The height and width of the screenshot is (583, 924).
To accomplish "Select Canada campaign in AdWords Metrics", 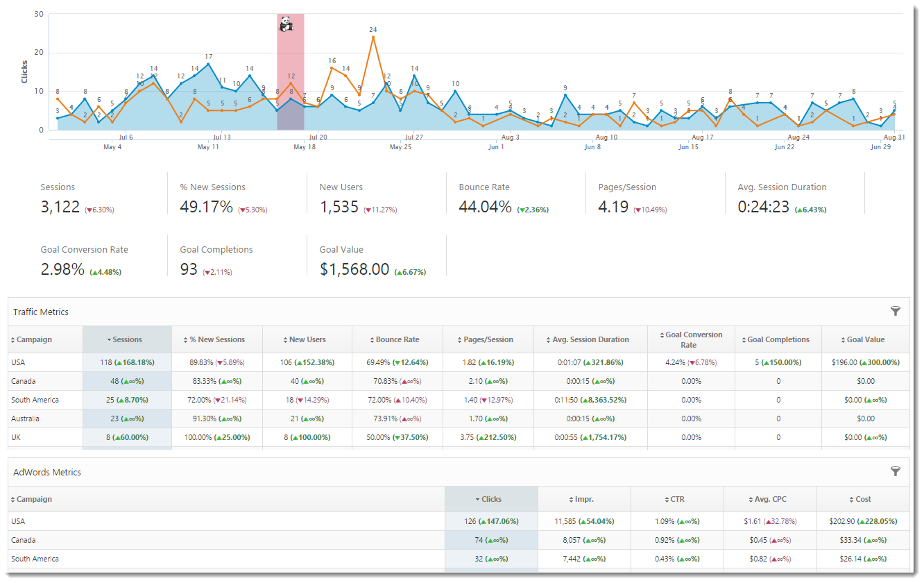I will point(24,540).
